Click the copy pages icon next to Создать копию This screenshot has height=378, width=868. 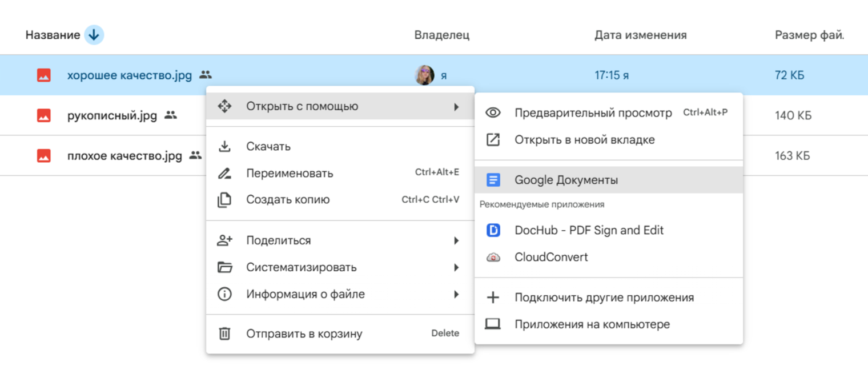[x=224, y=200]
